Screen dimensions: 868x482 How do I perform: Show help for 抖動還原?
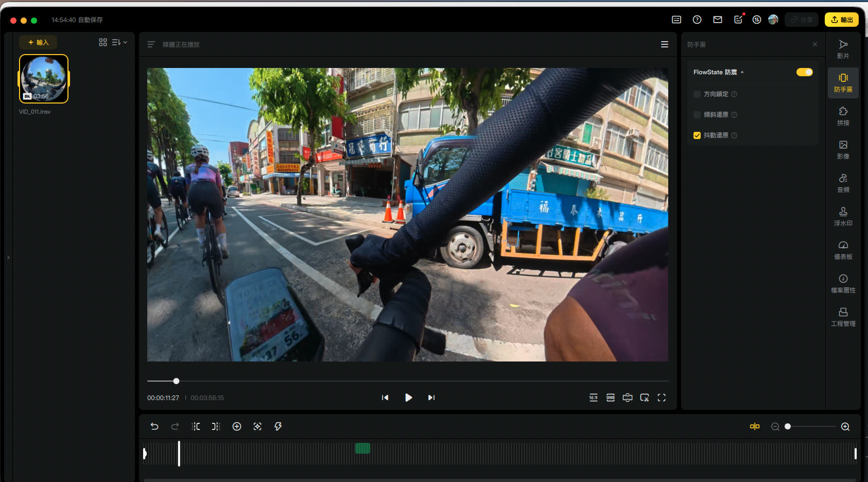tap(734, 135)
